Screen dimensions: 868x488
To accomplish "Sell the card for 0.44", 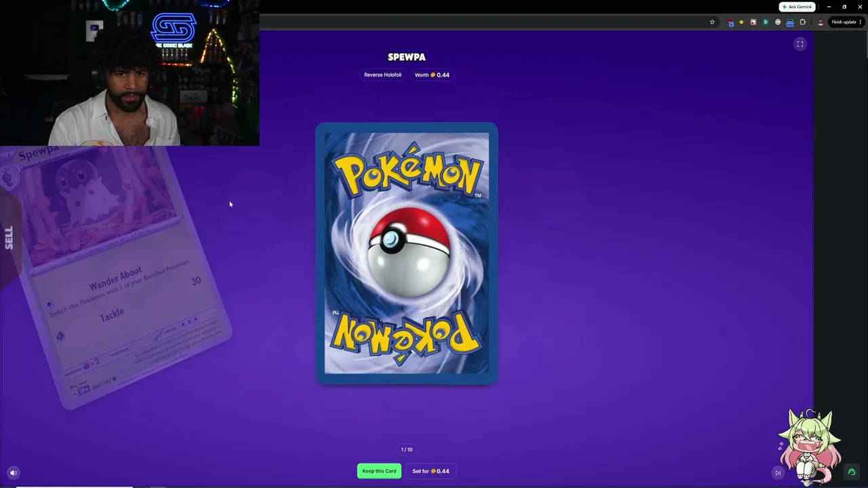I will 431,471.
